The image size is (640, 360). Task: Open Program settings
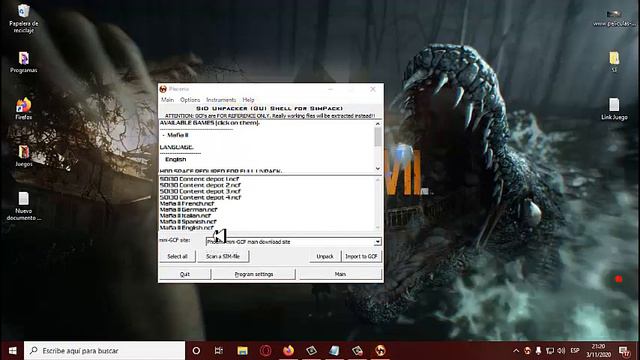tap(254, 274)
